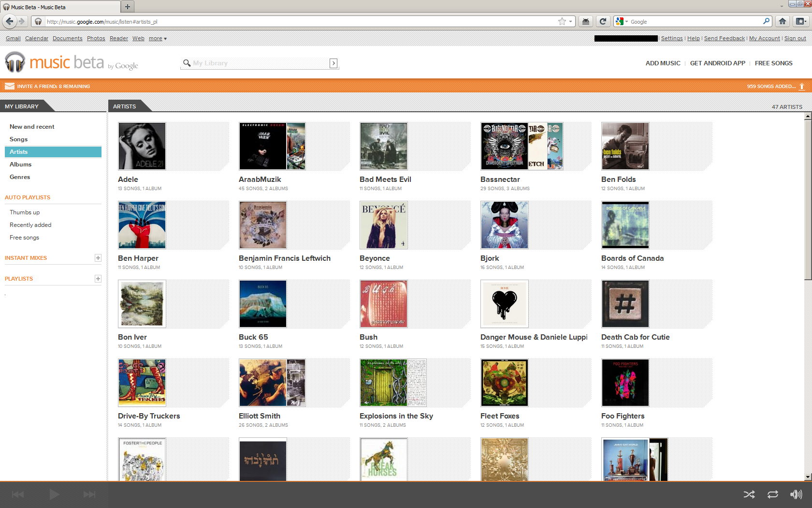
Task: Click Invite a Friend text
Action: click(x=54, y=87)
